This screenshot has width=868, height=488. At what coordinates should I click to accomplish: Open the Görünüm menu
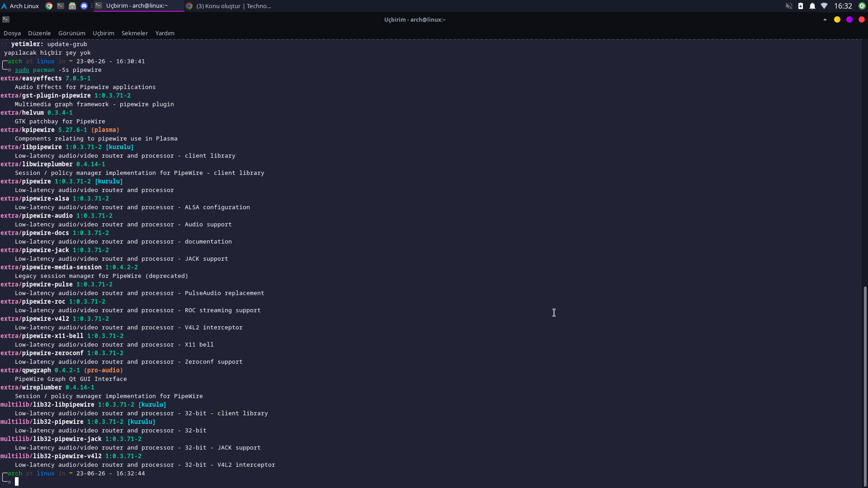pyautogui.click(x=71, y=33)
